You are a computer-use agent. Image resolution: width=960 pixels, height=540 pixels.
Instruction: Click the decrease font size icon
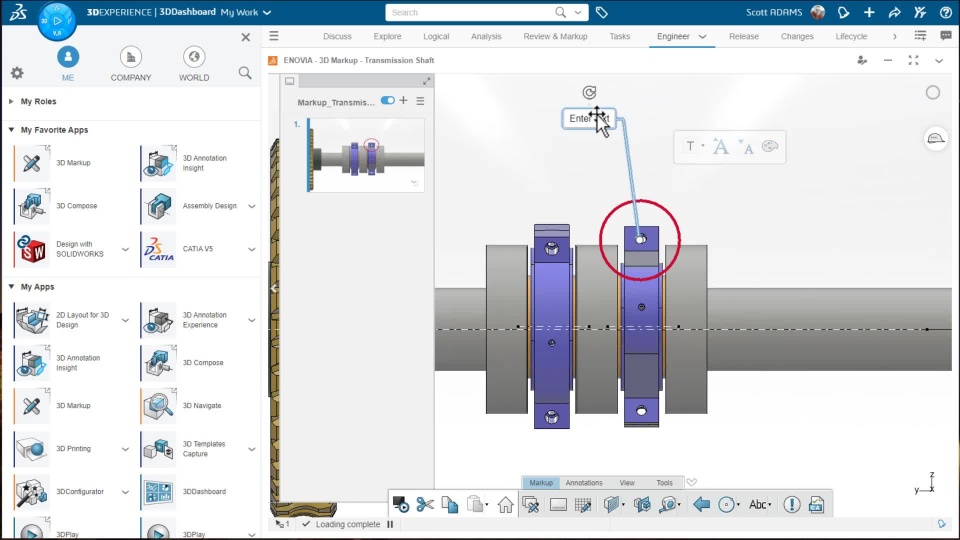pyautogui.click(x=746, y=147)
